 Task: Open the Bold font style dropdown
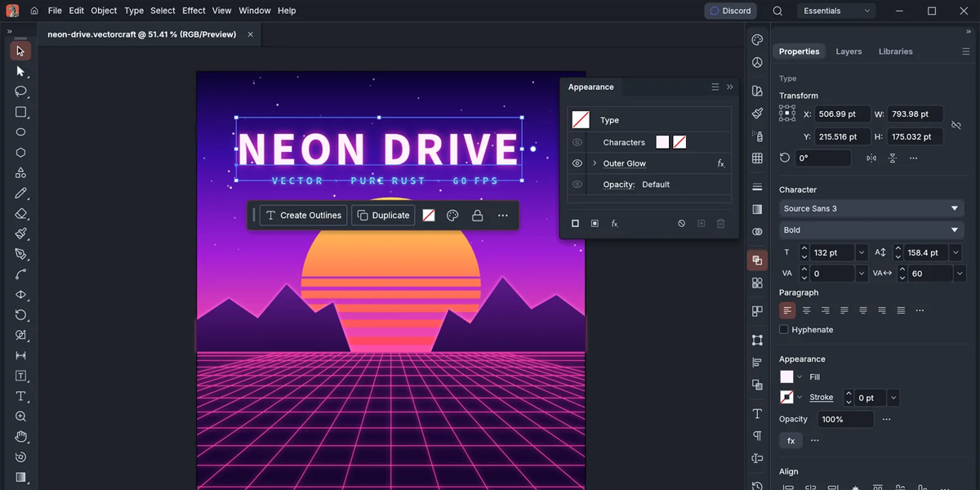click(x=871, y=230)
